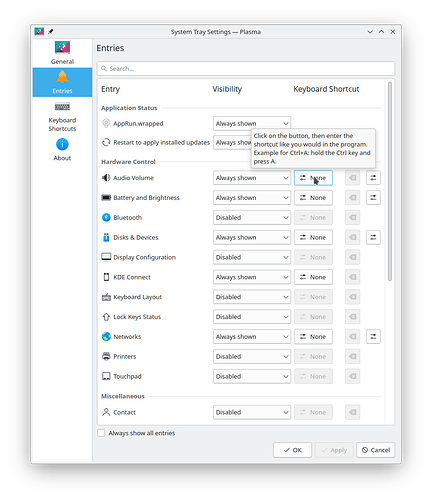Open Contact visibility dropdown
Image resolution: width=431 pixels, height=500 pixels.
click(252, 412)
